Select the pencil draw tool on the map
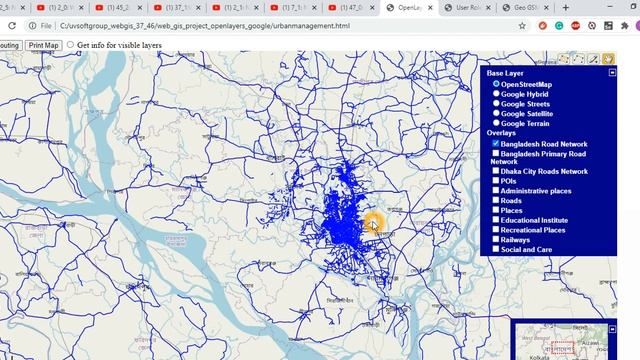The height and width of the screenshot is (360, 640). click(593, 59)
